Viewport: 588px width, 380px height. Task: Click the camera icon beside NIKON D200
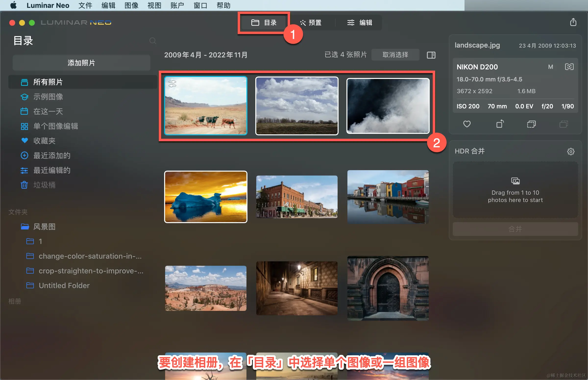coord(569,67)
